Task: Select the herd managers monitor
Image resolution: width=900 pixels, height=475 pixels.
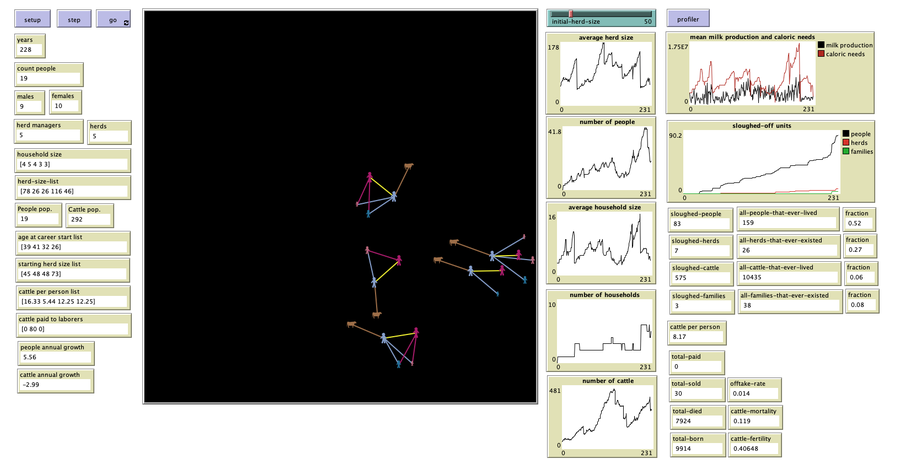Action: click(49, 131)
